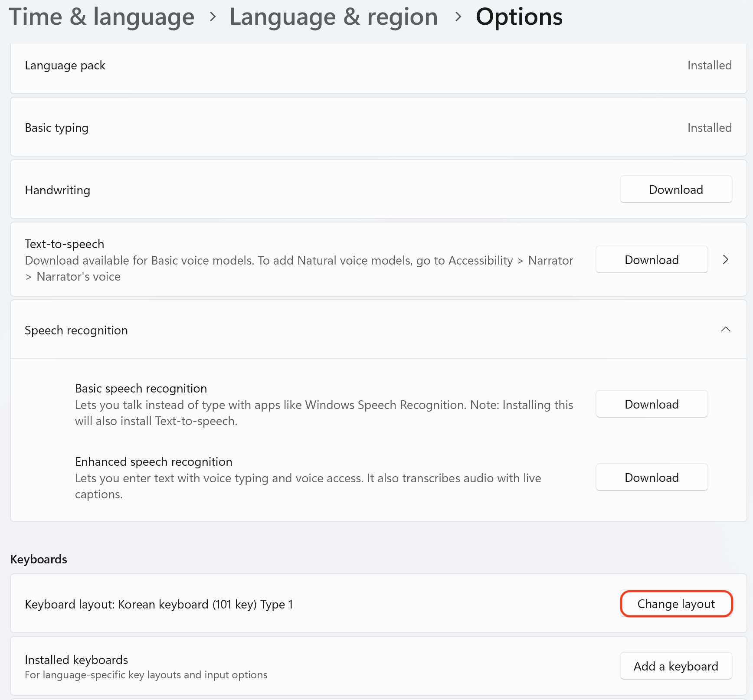Go back to Time & language breadcrumb

click(x=101, y=17)
